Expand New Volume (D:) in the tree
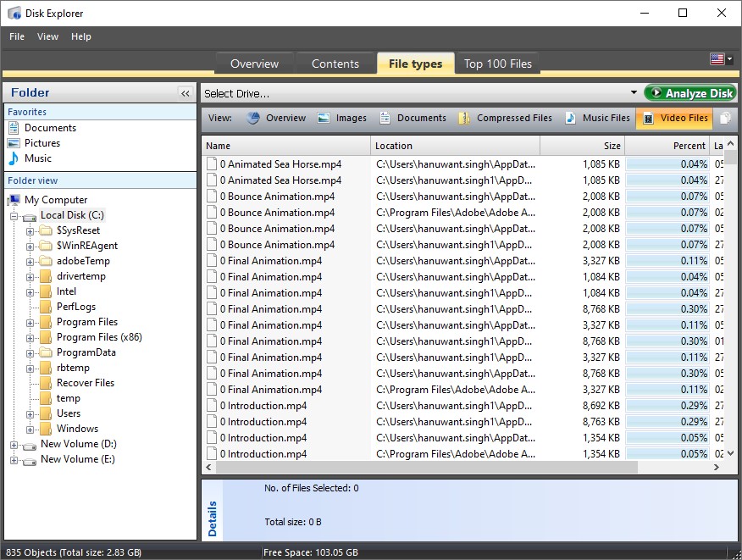The height and width of the screenshot is (560, 742). (14, 443)
